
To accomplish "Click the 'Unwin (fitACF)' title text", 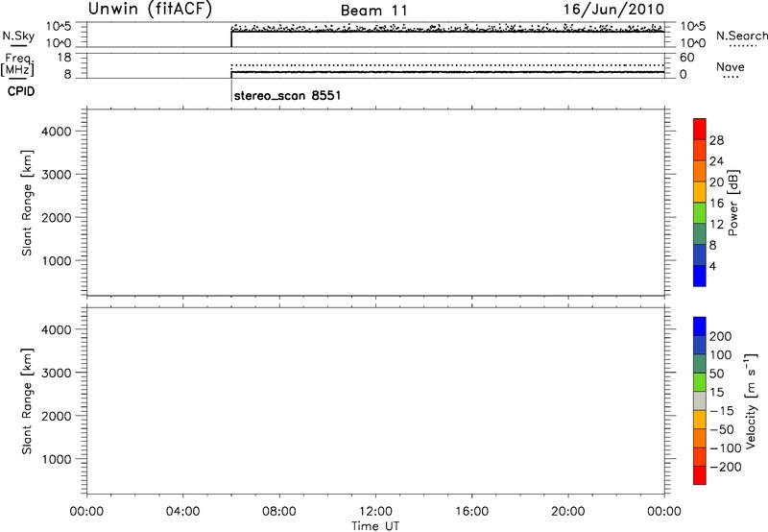I will coord(150,9).
